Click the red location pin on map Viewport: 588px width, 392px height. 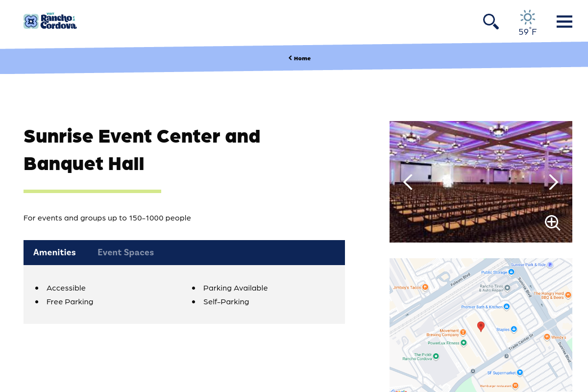tap(481, 326)
